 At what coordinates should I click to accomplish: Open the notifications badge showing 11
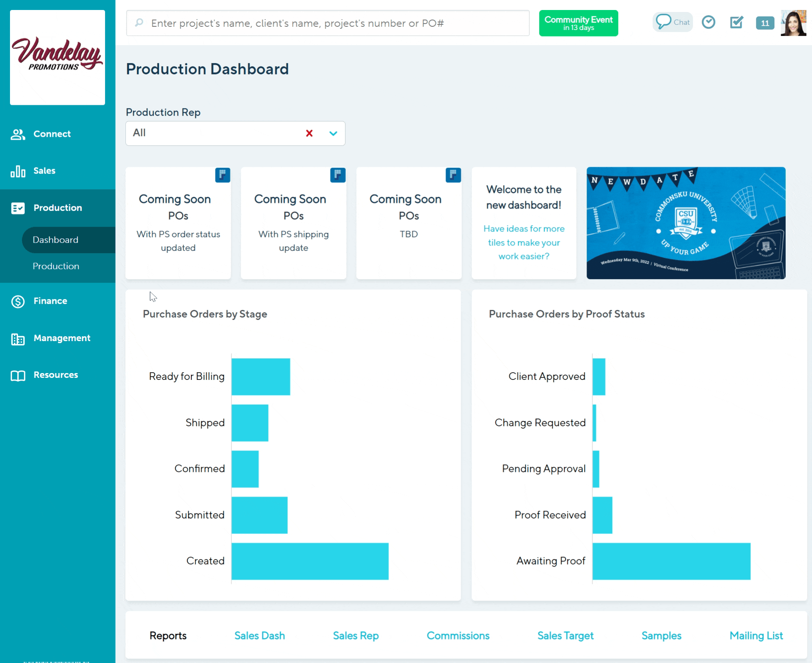[765, 23]
